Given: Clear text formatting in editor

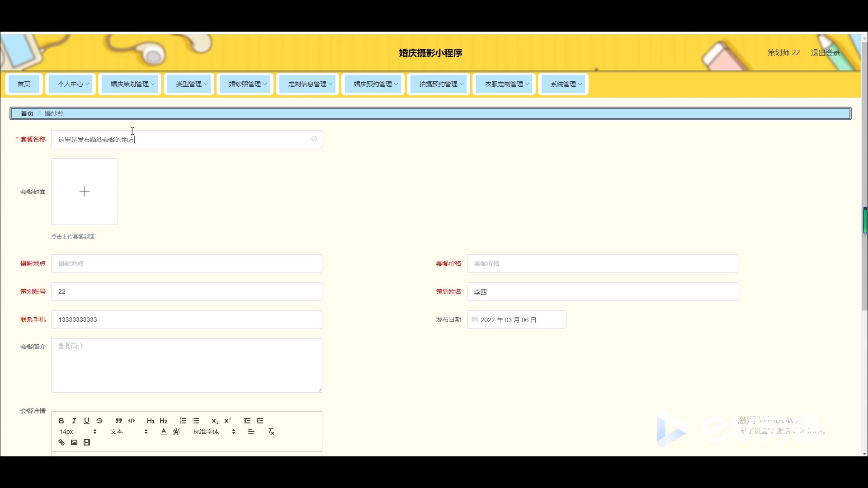Looking at the screenshot, I should (x=271, y=432).
